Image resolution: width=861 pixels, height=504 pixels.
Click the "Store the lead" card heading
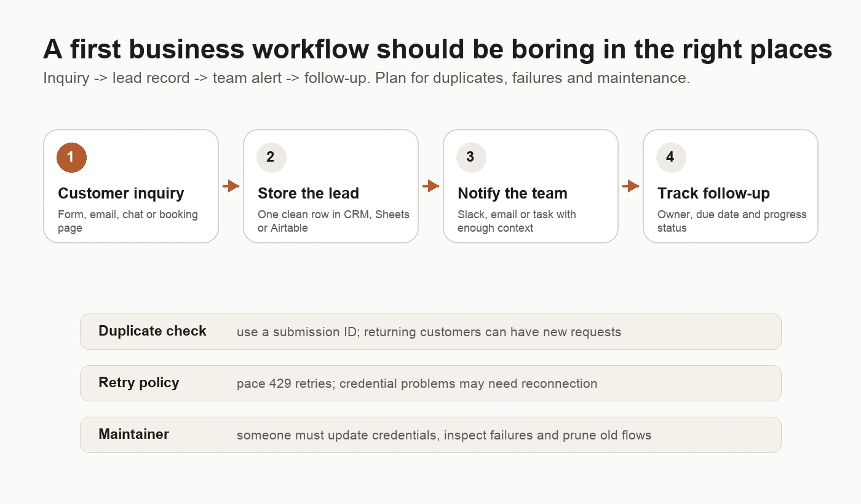(x=308, y=194)
